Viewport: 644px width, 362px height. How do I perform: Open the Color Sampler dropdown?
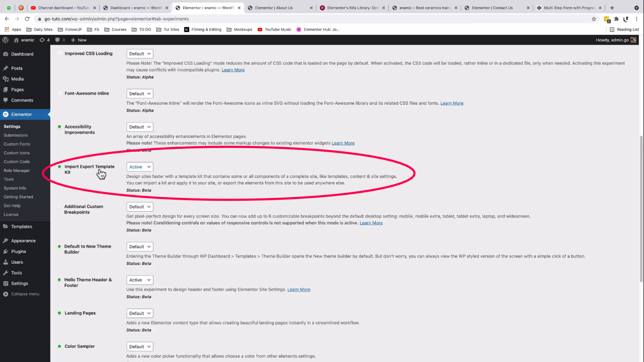coord(140,346)
